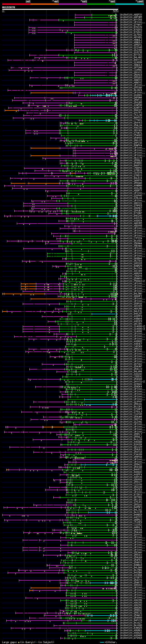
Task: Click the green ~80% identity color segment
Action: tap(101, 4)
